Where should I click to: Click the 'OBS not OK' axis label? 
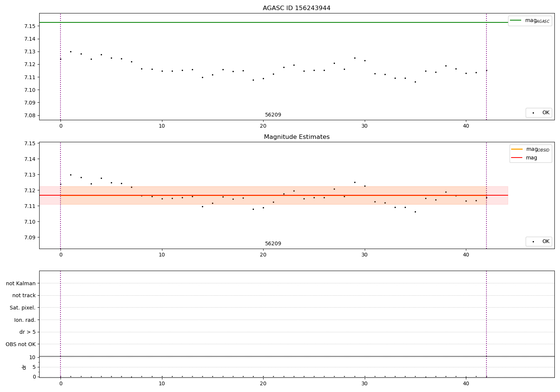coord(21,344)
